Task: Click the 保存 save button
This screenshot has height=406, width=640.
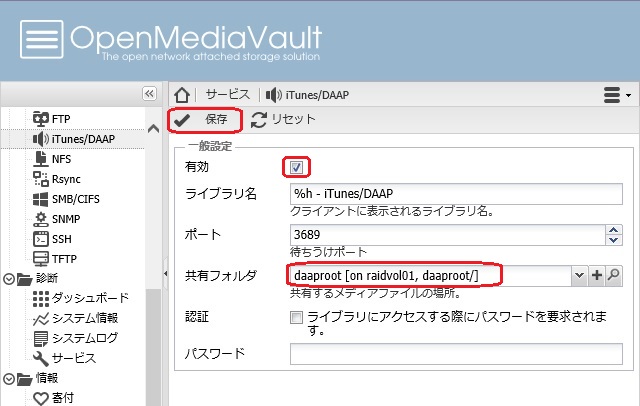Action: click(204, 120)
